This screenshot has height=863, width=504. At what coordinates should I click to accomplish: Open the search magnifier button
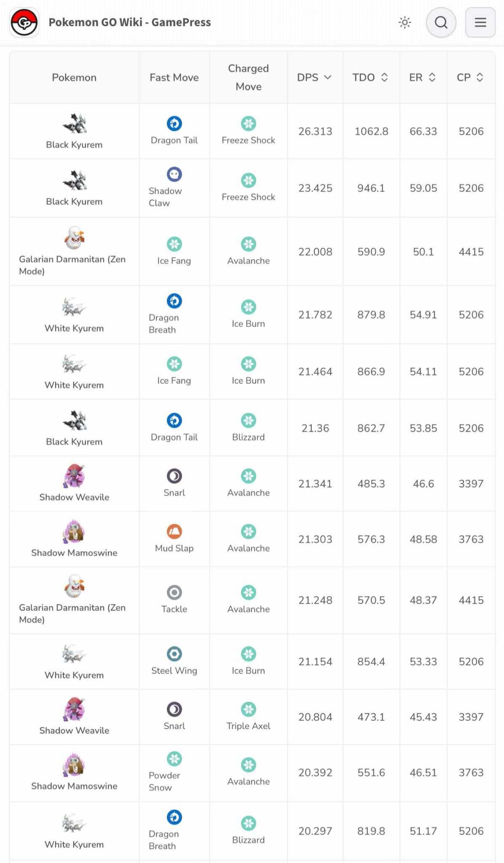pyautogui.click(x=441, y=22)
